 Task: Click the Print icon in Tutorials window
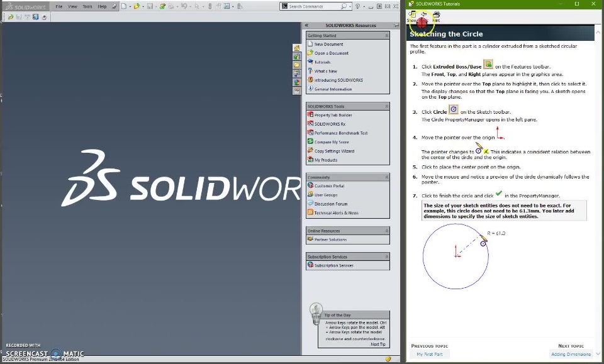click(x=437, y=16)
